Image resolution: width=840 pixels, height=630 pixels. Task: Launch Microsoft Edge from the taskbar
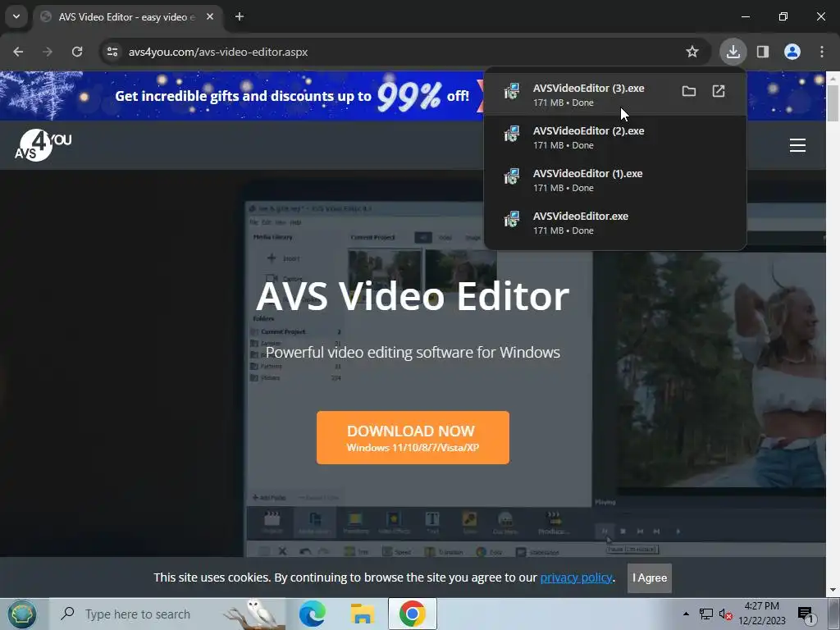tap(313, 614)
